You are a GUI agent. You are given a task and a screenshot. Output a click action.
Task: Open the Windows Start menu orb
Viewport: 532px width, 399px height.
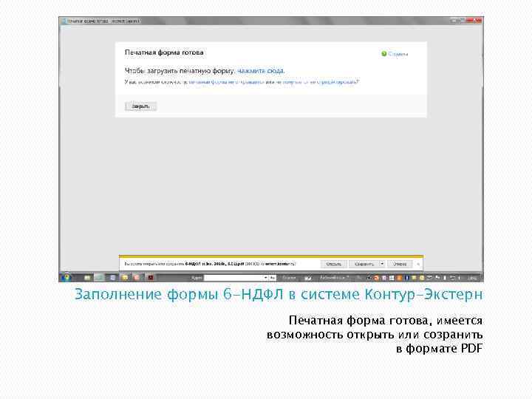66,277
